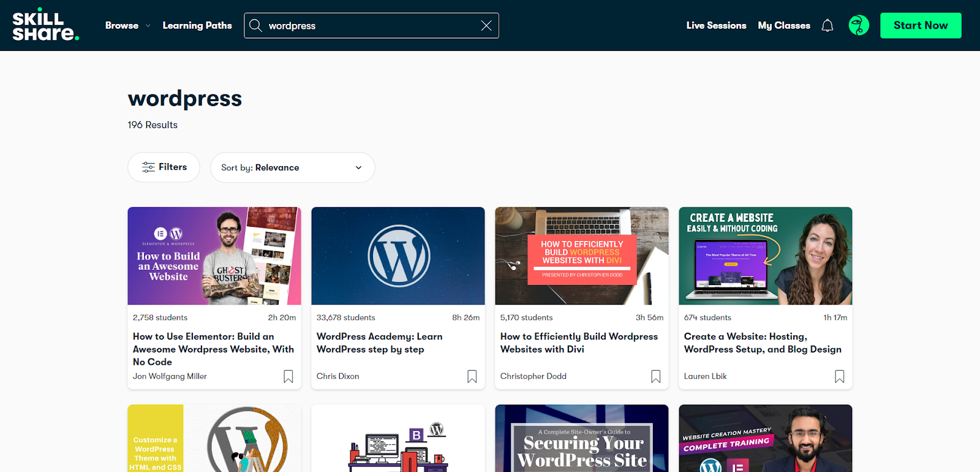Click the search magnifier icon
The image size is (980, 472).
point(255,26)
